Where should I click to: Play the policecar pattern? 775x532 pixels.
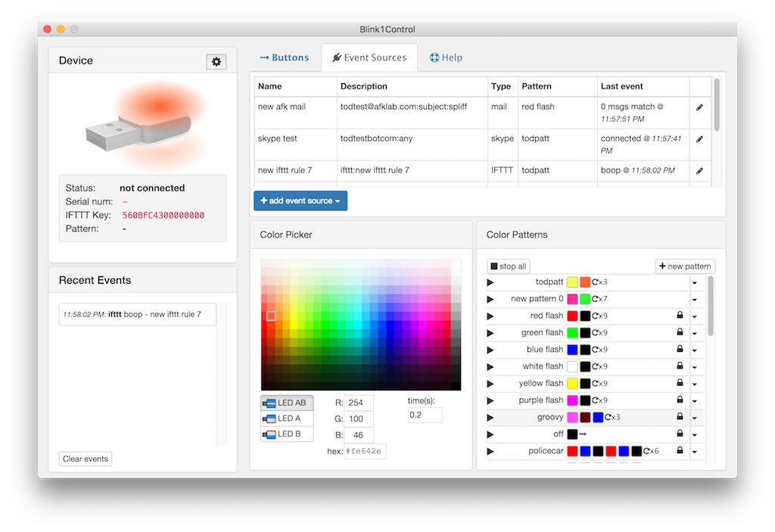tap(490, 451)
